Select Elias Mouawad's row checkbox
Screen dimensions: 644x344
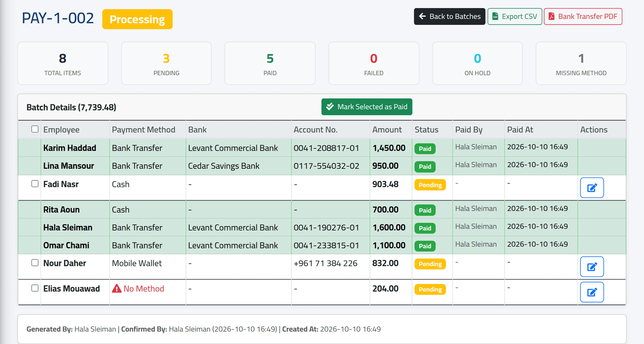pos(35,288)
